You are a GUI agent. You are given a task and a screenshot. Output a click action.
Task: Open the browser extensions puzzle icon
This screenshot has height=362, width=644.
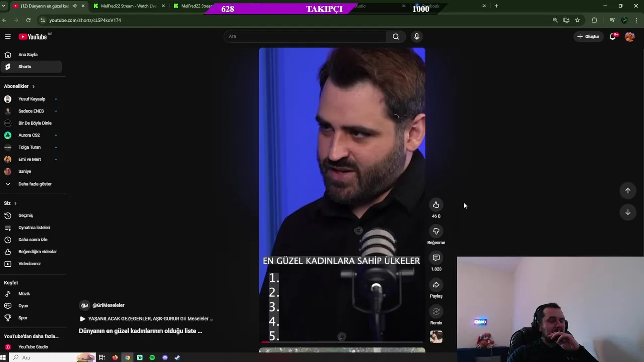click(x=594, y=20)
